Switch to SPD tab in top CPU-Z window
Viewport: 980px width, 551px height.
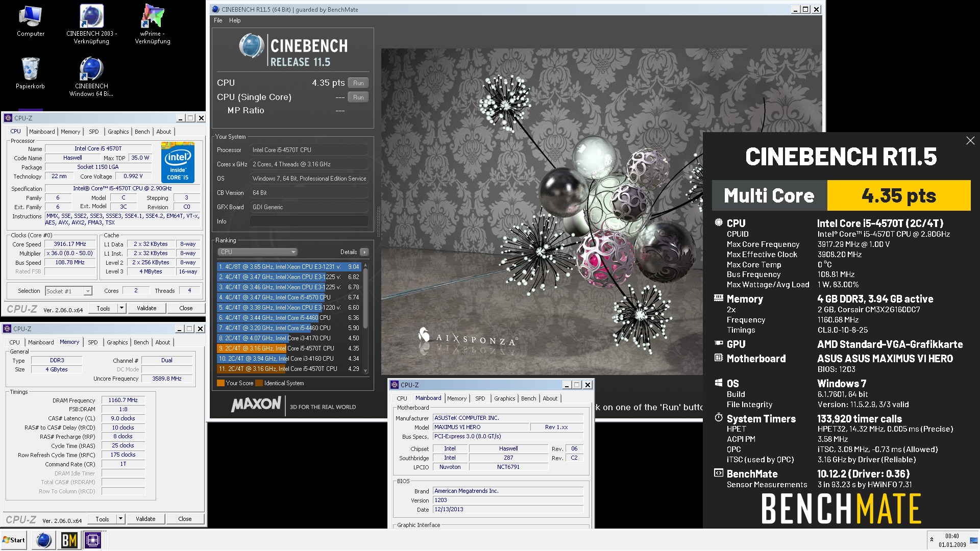coord(94,132)
